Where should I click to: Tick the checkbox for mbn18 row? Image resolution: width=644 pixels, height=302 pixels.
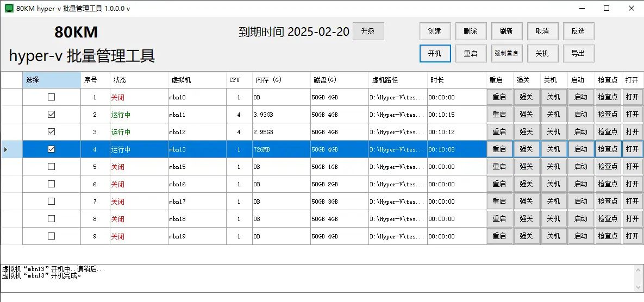point(51,219)
